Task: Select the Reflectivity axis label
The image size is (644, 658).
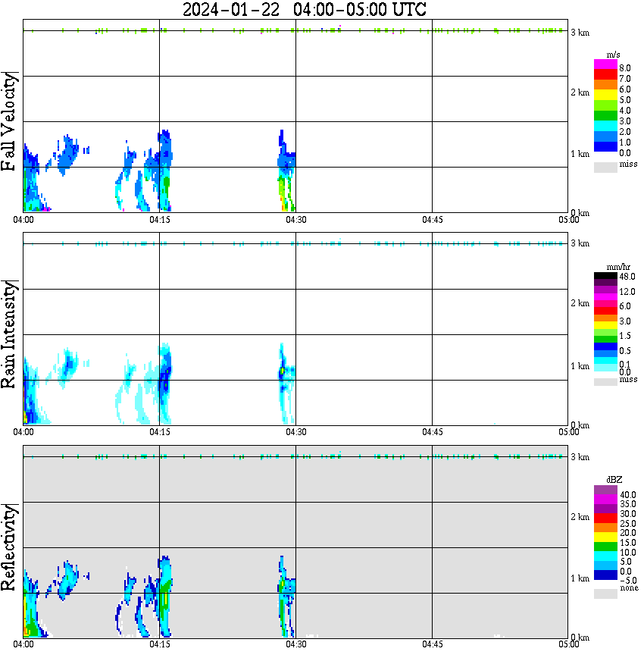Action: tap(9, 547)
